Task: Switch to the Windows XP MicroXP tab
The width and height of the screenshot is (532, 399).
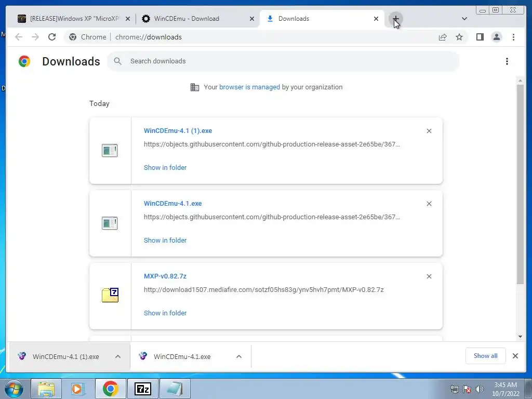Action: [74, 19]
